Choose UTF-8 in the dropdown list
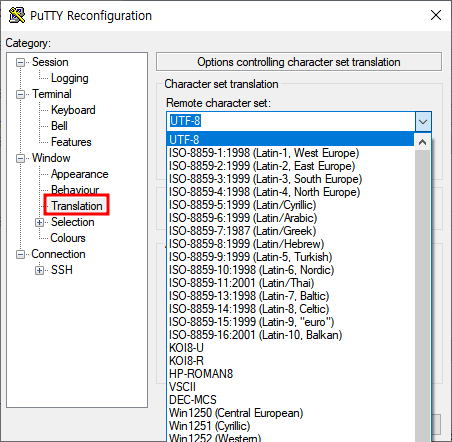The height and width of the screenshot is (442, 452). (290, 140)
